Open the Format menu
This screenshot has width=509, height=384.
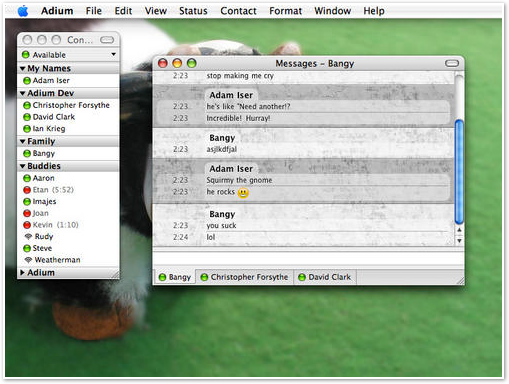285,11
